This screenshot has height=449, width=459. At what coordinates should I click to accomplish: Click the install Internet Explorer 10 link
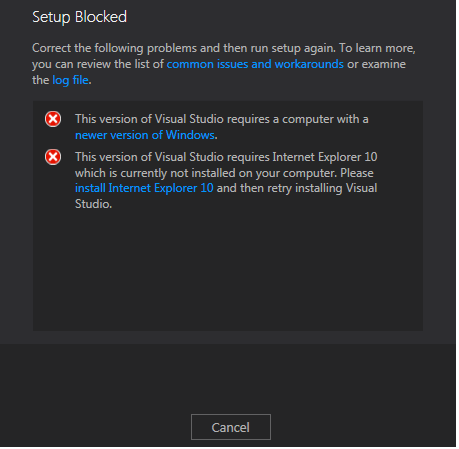(144, 188)
